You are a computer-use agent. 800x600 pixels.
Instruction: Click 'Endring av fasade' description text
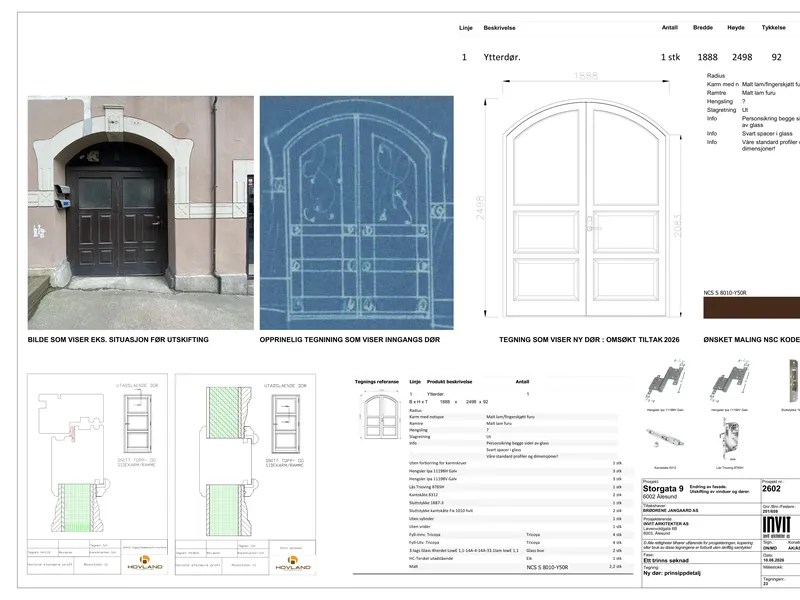coord(707,487)
